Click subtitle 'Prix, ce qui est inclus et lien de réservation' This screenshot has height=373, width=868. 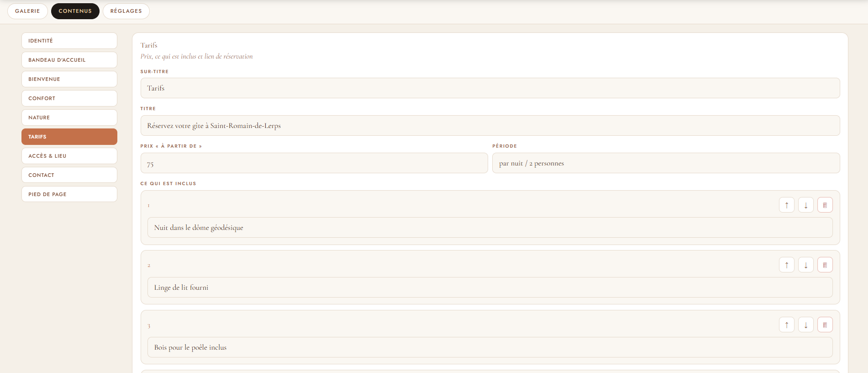[196, 57]
